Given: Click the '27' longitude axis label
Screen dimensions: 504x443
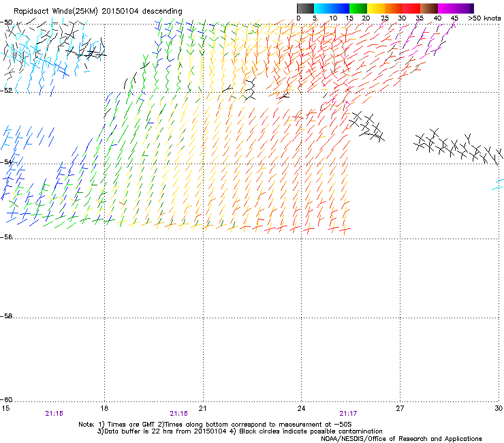Looking at the screenshot, I should 400,408.
